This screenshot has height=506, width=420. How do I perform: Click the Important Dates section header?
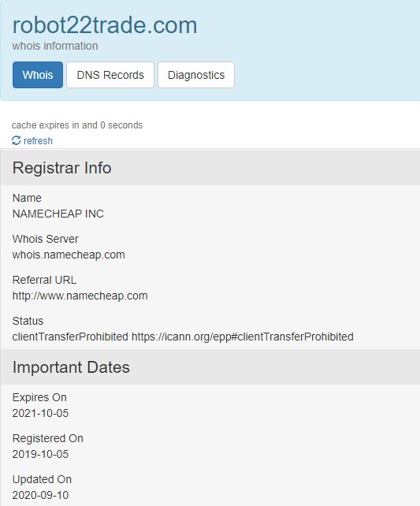[x=210, y=367]
